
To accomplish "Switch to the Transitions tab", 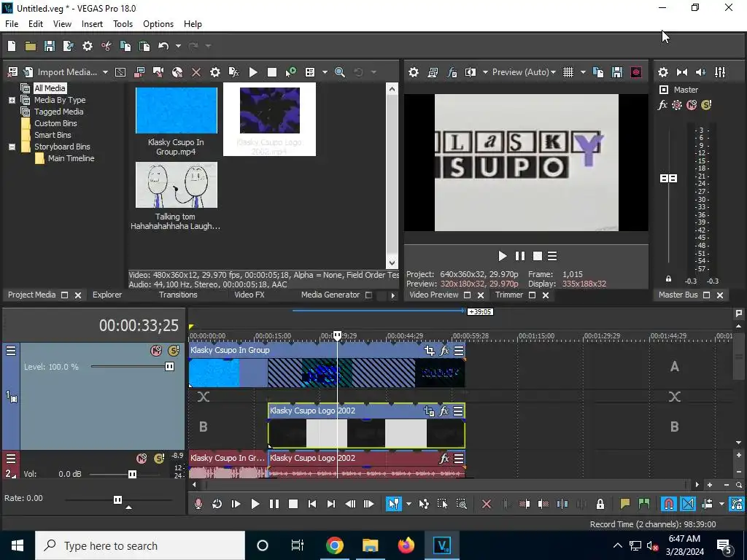I will click(178, 295).
